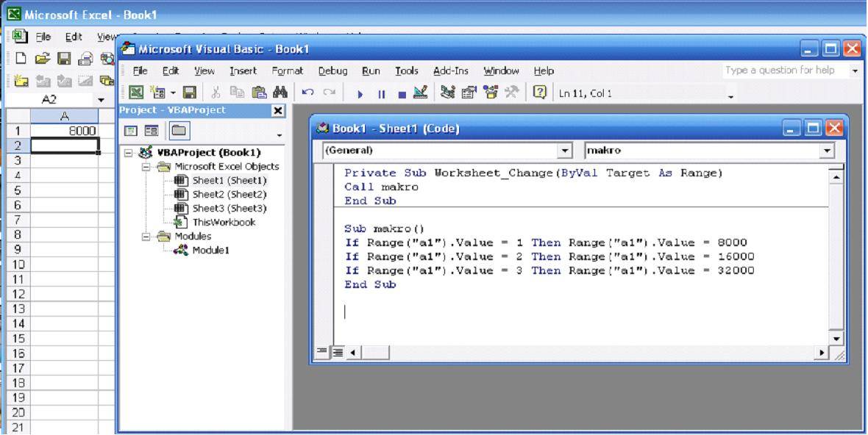Screen dimensions: 868x435
Task: Open the Format menu
Action: pos(288,71)
